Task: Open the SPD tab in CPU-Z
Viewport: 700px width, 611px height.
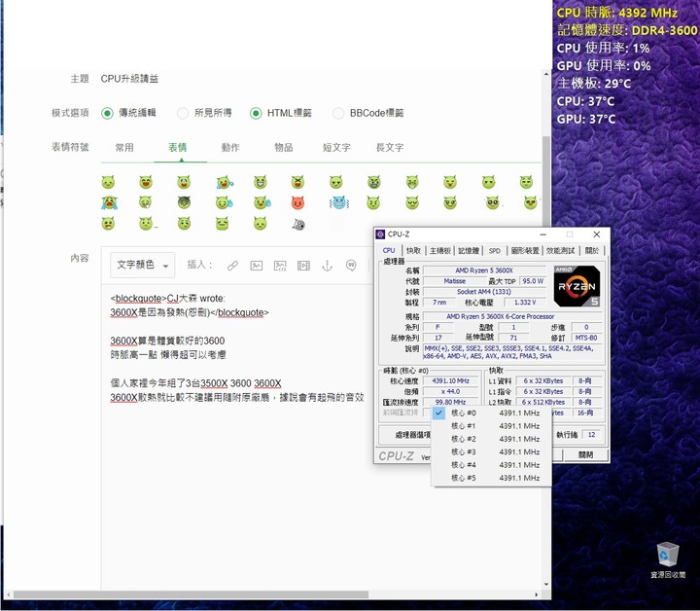Action: pyautogui.click(x=494, y=251)
